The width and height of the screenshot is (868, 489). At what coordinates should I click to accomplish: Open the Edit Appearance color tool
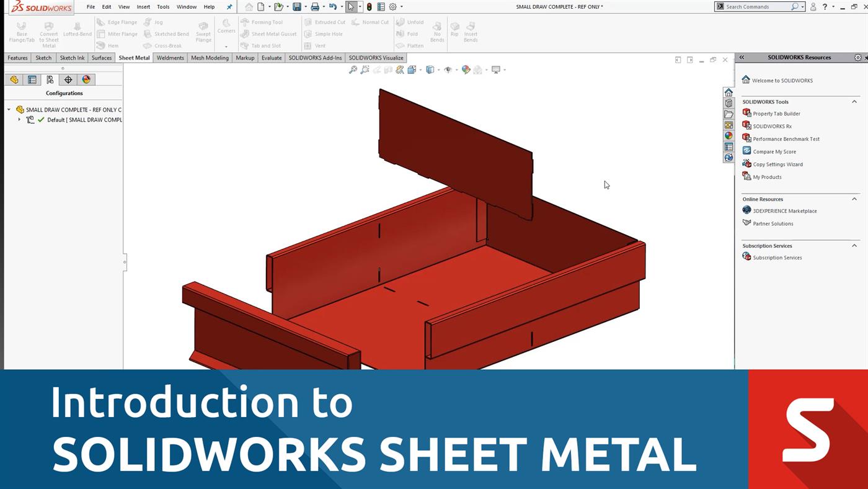point(466,70)
